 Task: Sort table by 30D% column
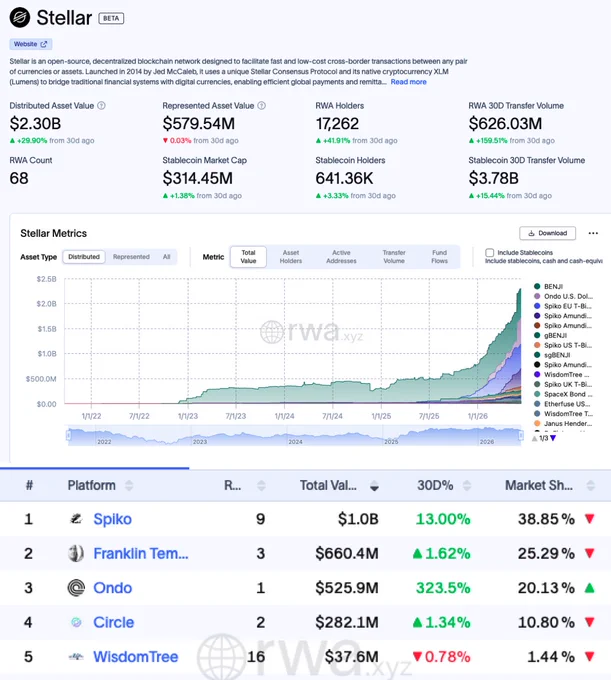coord(467,485)
